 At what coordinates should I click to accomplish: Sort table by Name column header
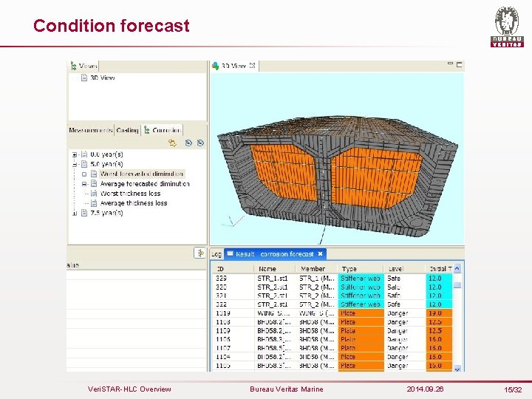[274, 269]
